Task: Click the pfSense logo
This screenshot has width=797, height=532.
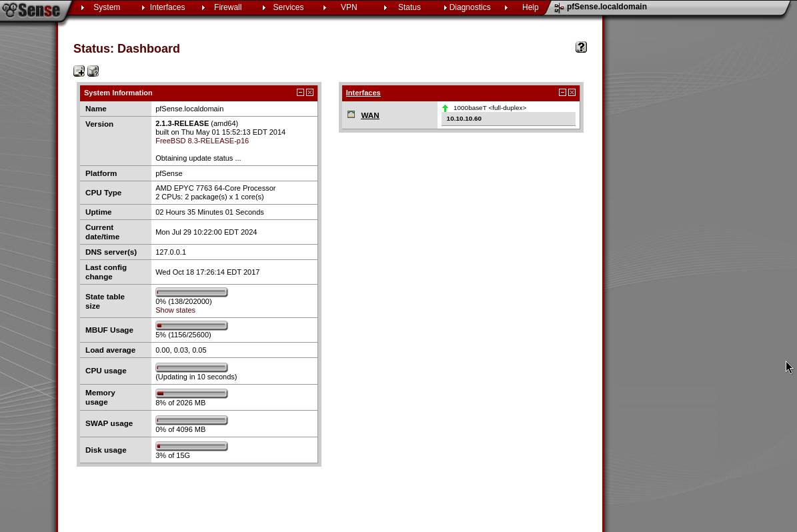Action: coord(31,11)
